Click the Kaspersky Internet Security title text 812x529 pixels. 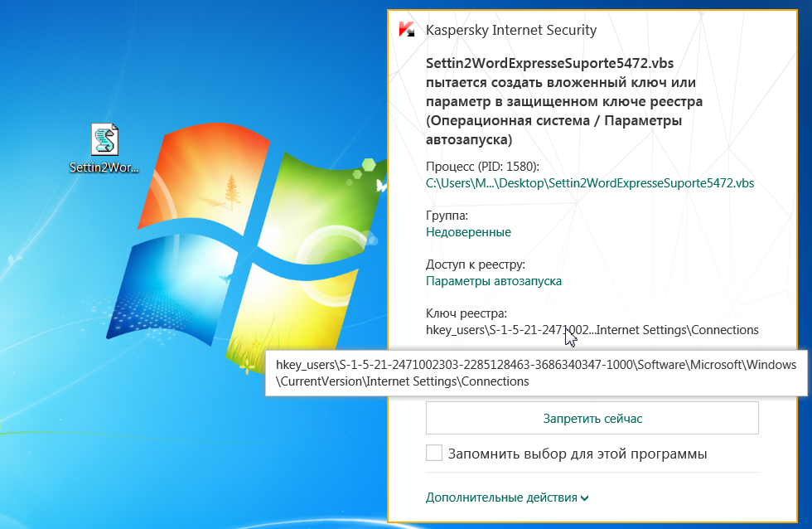pos(511,30)
